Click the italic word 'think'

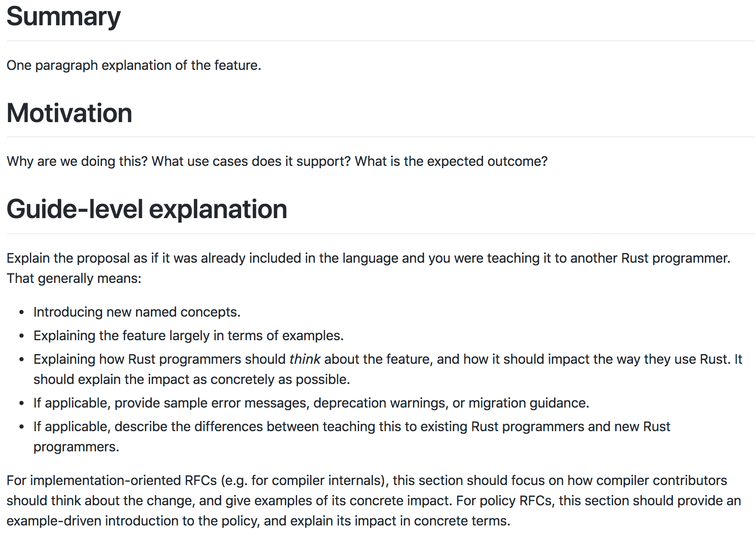click(x=305, y=359)
